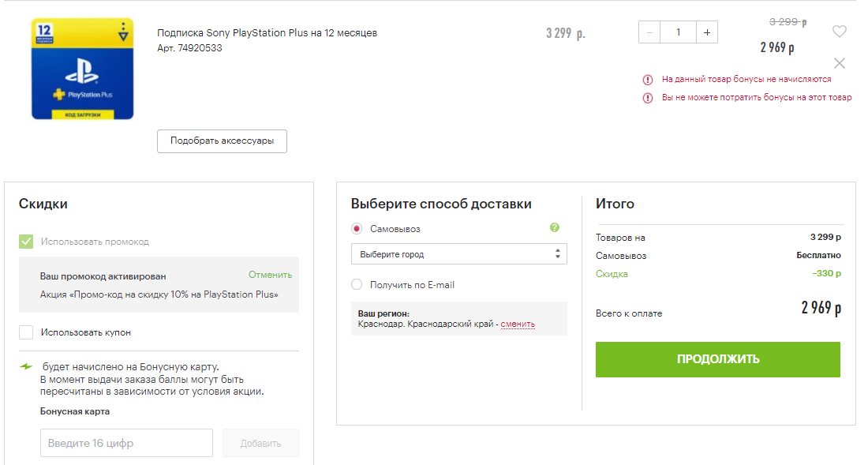Click the green bonus card arrow icon

pyautogui.click(x=27, y=366)
